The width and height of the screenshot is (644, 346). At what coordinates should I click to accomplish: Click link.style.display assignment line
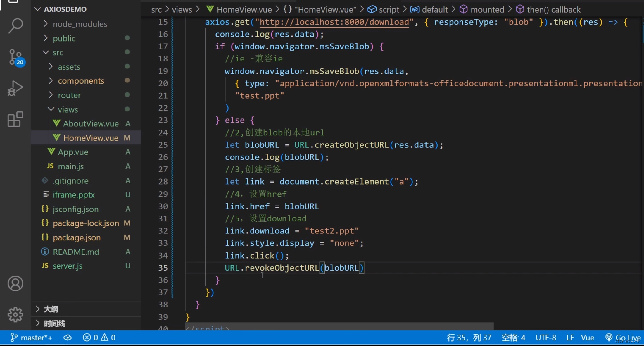coord(294,243)
